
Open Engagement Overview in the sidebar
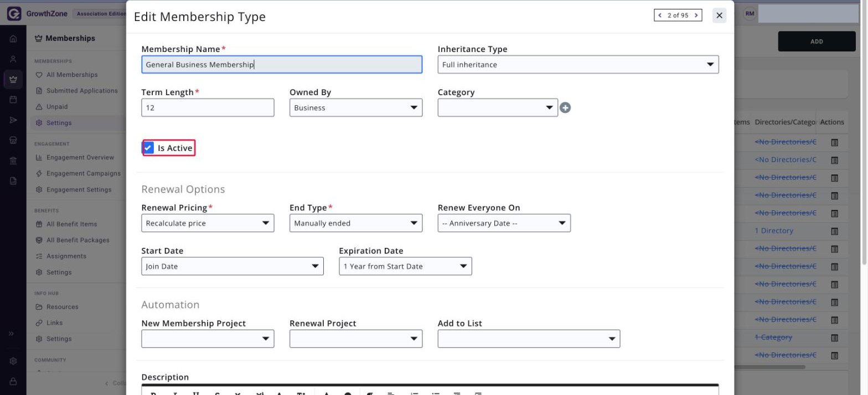(x=80, y=158)
